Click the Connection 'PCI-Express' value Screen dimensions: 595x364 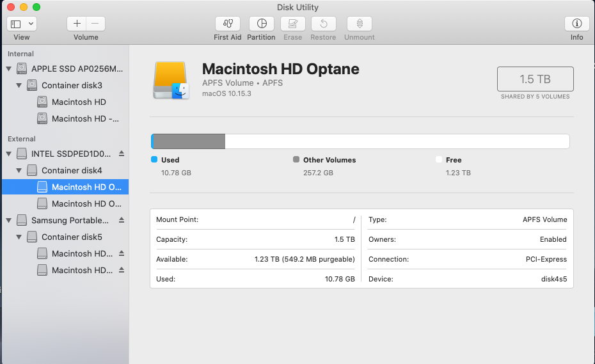coord(546,259)
